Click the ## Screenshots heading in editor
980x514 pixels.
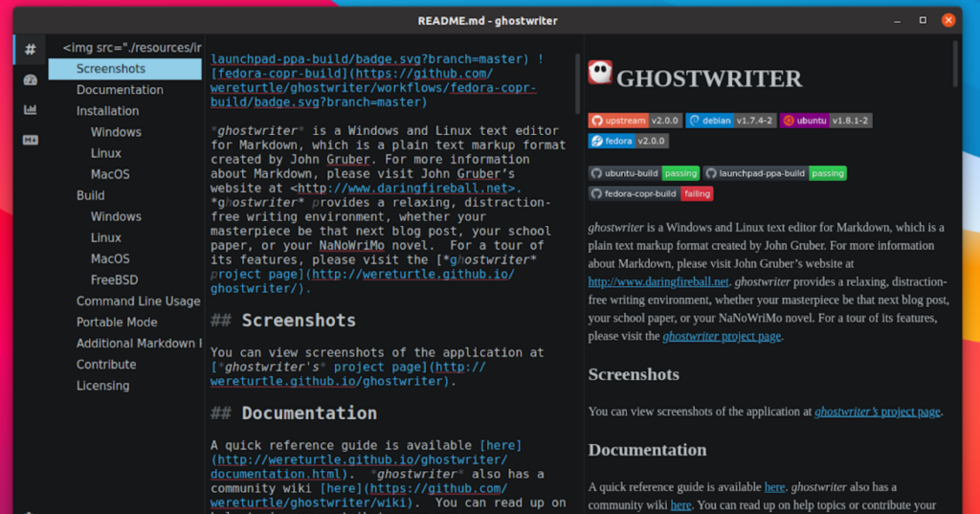coord(283,321)
